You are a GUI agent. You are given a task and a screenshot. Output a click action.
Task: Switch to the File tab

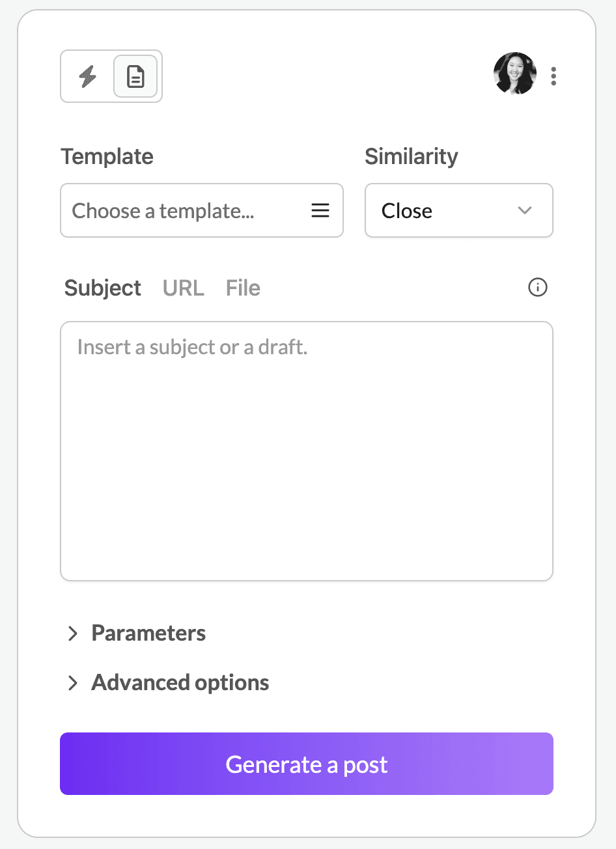point(242,287)
